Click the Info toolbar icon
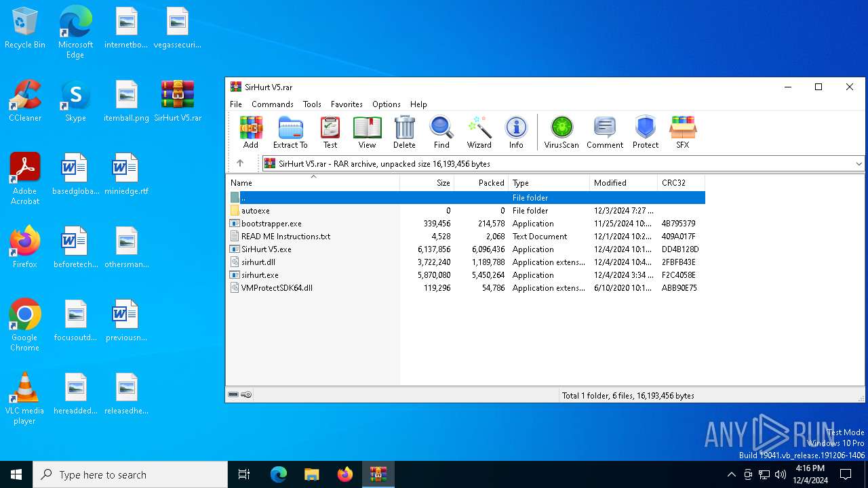The image size is (868, 488). coord(516,132)
